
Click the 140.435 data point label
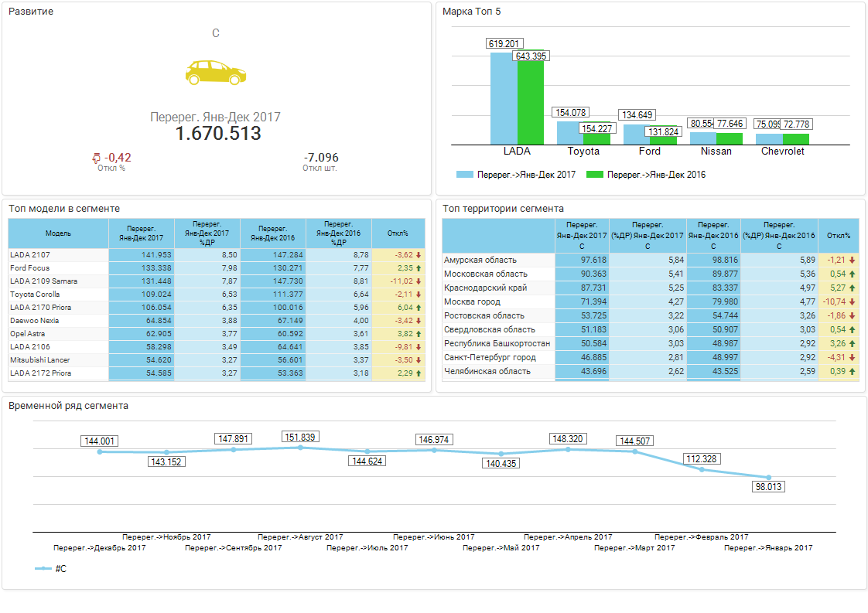coord(501,464)
